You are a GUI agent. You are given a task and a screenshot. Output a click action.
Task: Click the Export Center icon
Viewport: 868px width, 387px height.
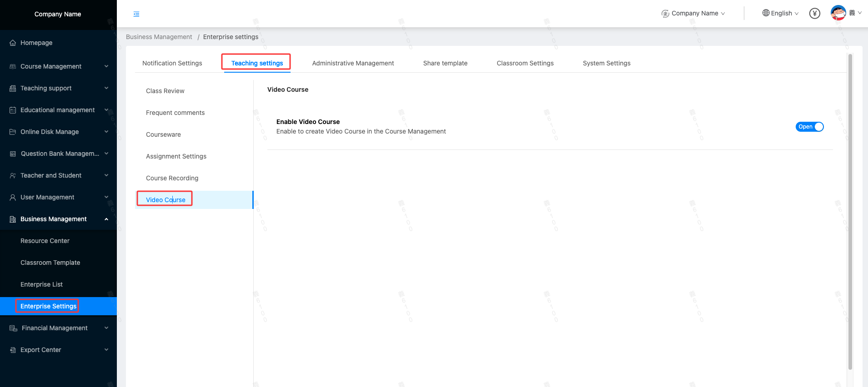(x=13, y=350)
